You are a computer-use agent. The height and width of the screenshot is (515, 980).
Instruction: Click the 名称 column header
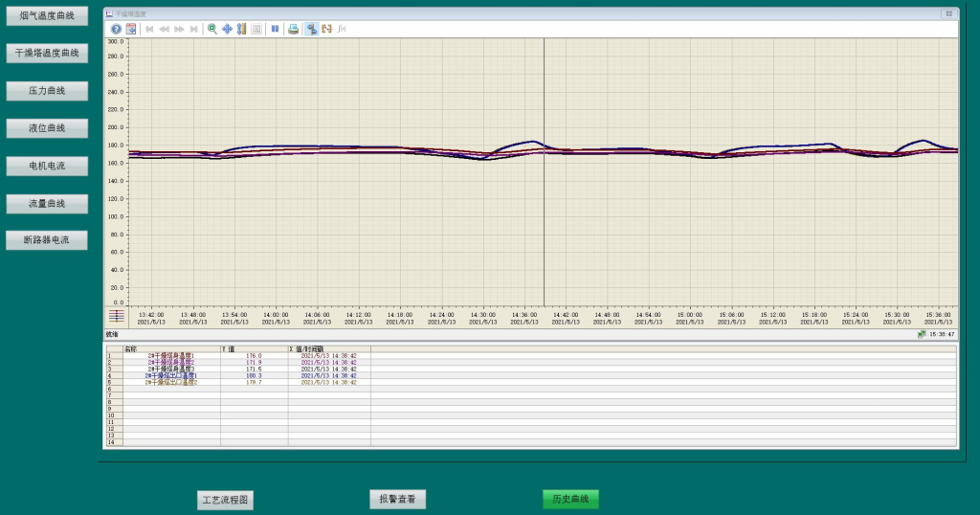171,348
